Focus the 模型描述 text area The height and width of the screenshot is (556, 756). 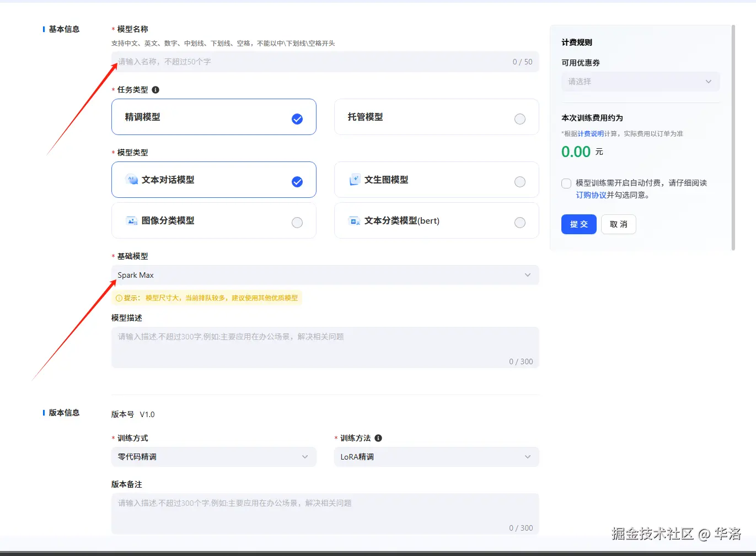click(x=325, y=348)
